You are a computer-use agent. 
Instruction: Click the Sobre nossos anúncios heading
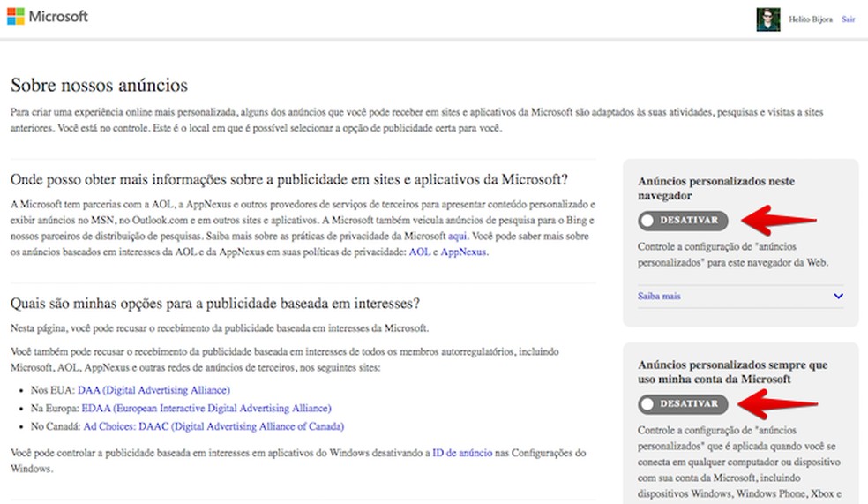click(99, 86)
